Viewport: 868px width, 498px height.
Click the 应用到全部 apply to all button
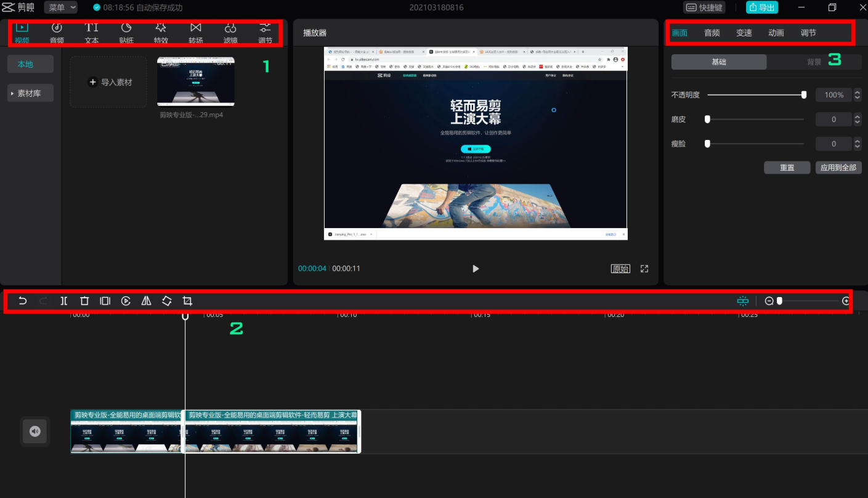(x=838, y=168)
